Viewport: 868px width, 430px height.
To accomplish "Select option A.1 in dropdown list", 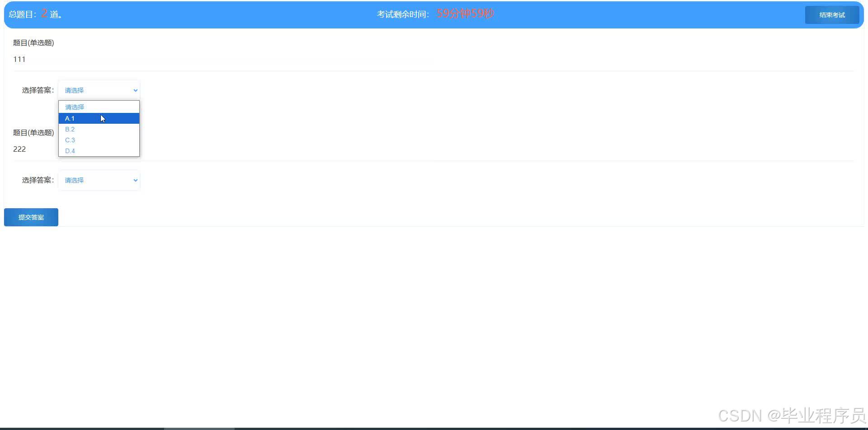I will click(99, 118).
